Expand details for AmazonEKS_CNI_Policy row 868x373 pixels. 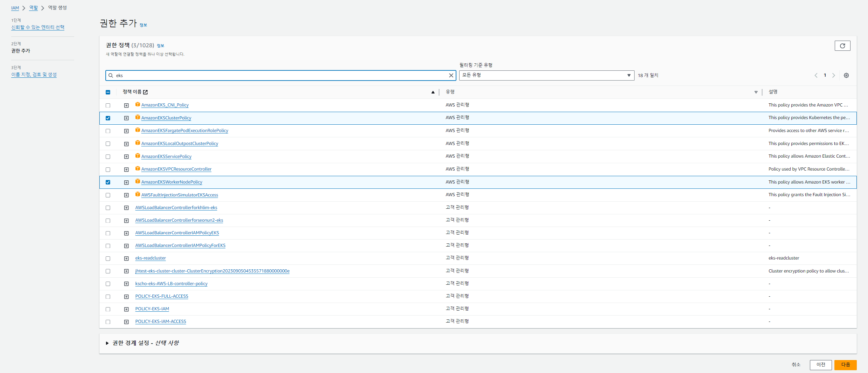(x=126, y=105)
